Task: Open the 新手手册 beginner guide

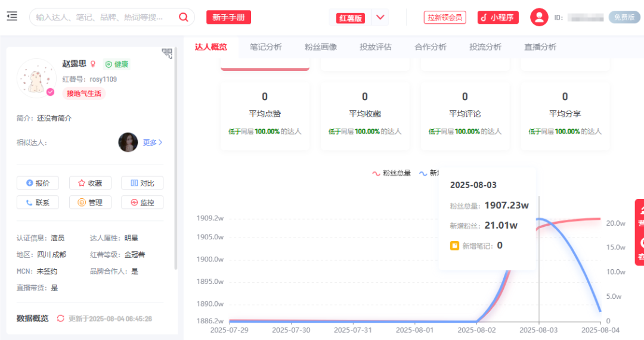Action: 228,17
